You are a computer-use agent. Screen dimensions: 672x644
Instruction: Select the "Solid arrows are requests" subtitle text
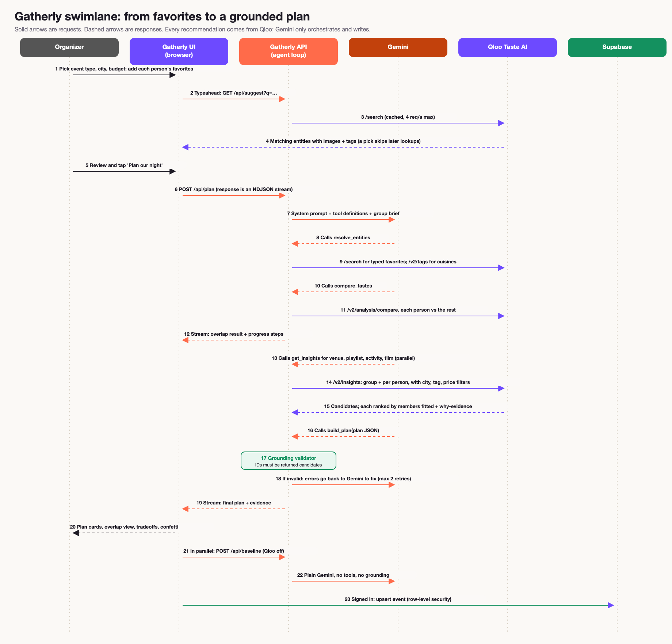[x=192, y=29]
